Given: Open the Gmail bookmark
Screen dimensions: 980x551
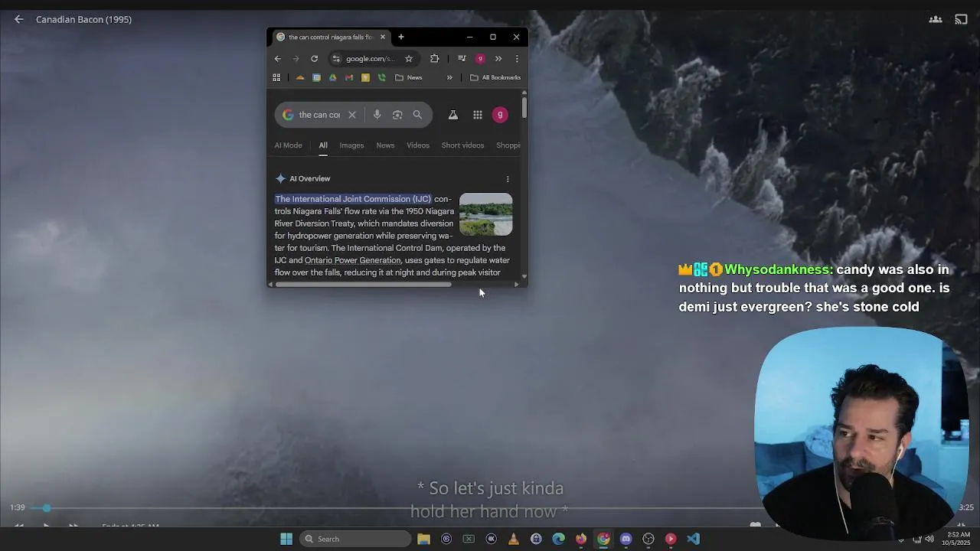Looking at the screenshot, I should click(x=349, y=77).
